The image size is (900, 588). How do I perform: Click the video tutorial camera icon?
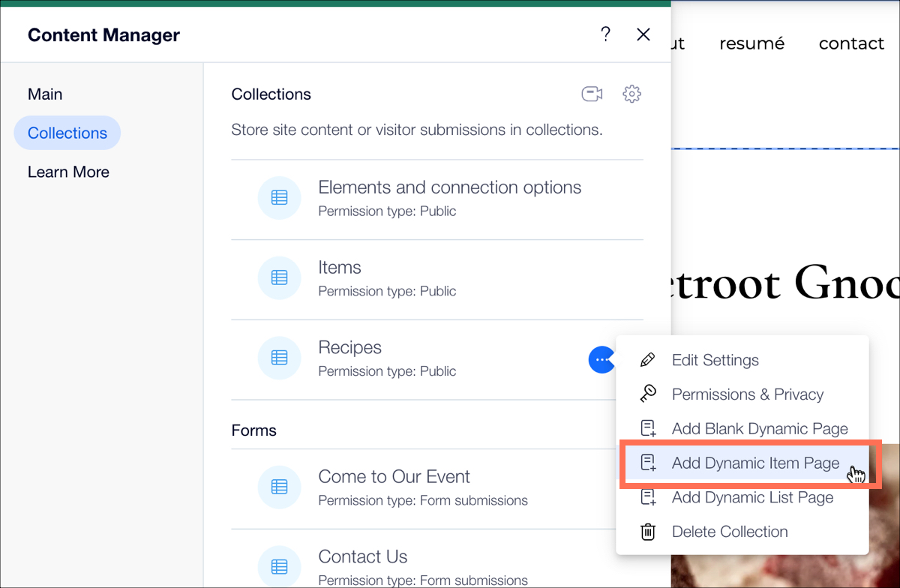(592, 94)
